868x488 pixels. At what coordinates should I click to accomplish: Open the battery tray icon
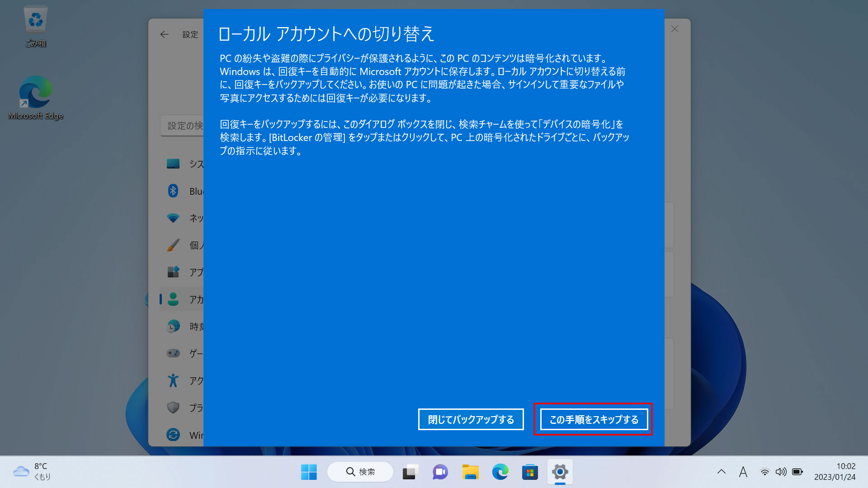[x=797, y=472]
